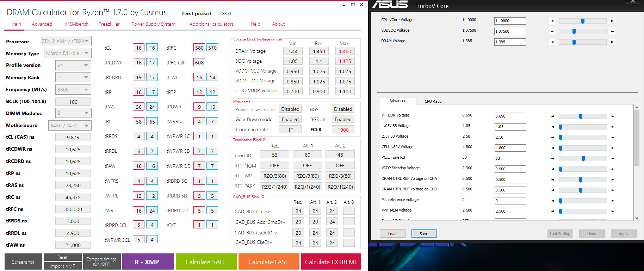Click the Screenshot button
This screenshot has width=644, height=271.
[23, 262]
